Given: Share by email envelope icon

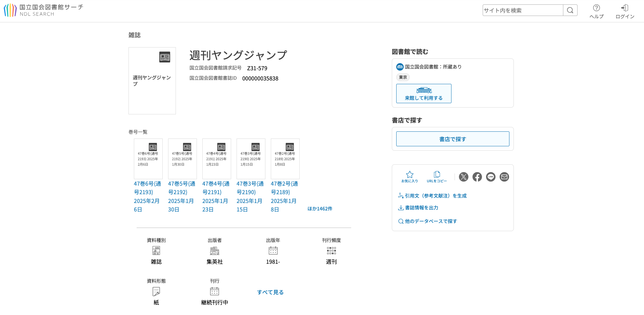Looking at the screenshot, I should click(x=504, y=177).
